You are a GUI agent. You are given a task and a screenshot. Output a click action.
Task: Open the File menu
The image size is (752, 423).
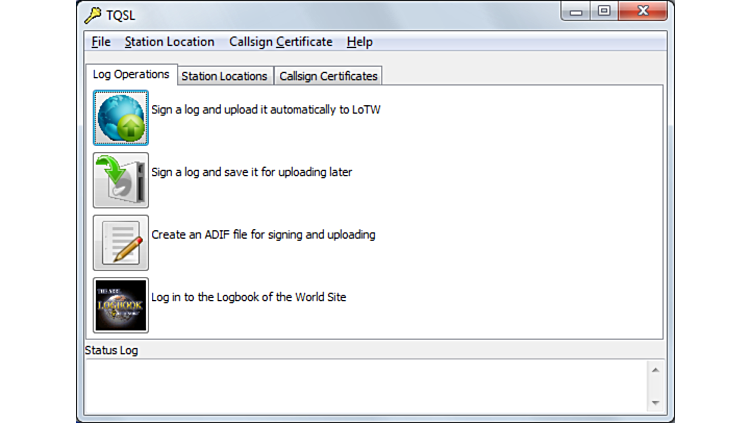[101, 42]
